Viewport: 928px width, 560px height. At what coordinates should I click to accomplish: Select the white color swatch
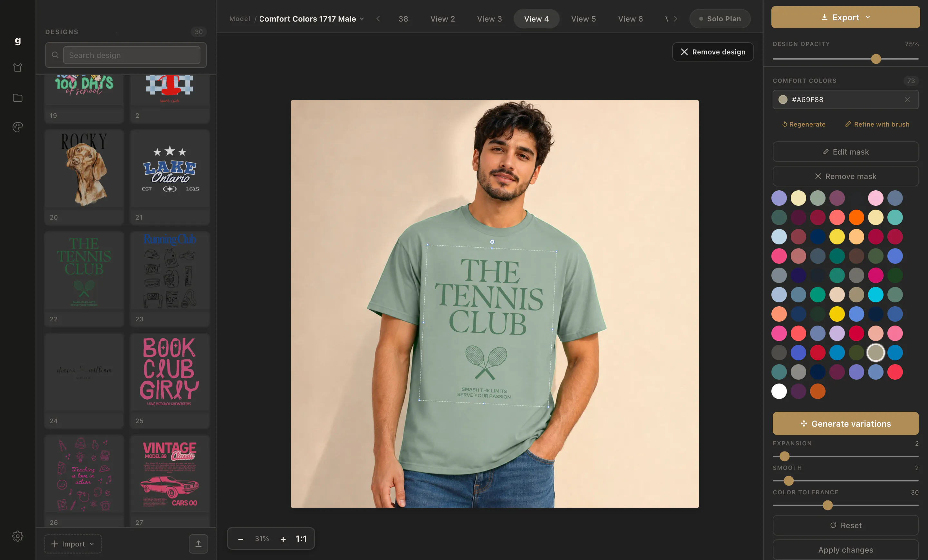778,391
